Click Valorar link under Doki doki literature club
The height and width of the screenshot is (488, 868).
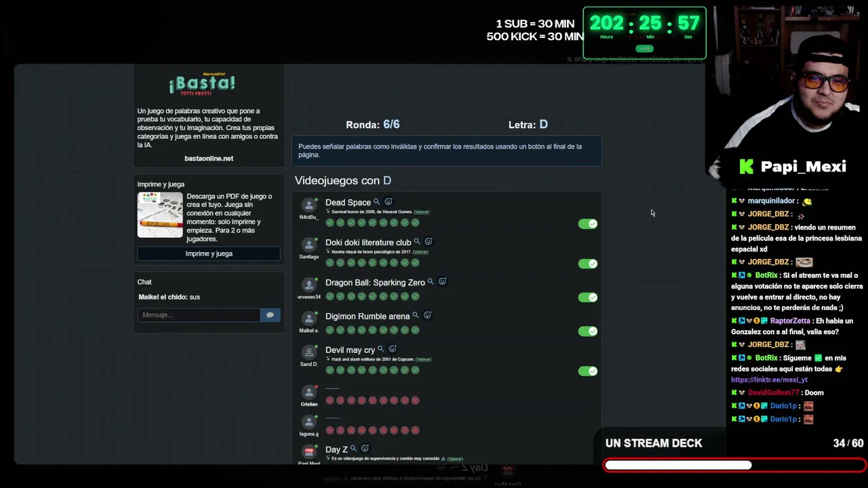(420, 252)
